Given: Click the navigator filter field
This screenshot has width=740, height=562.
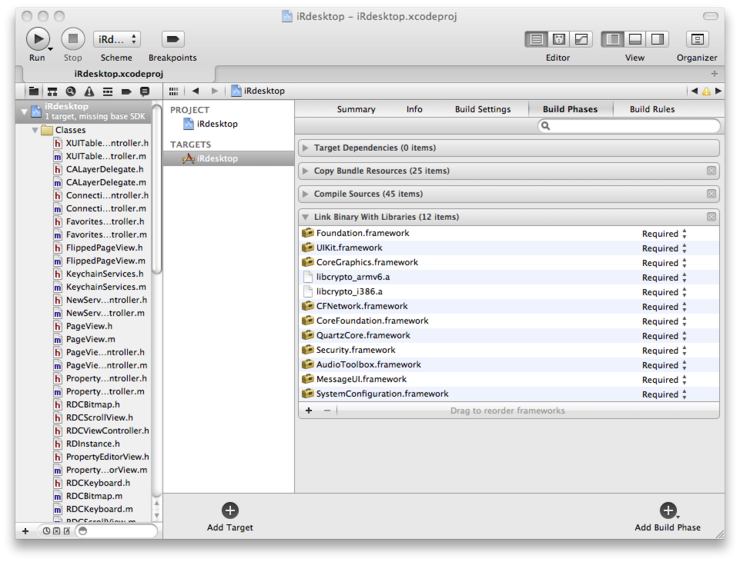Looking at the screenshot, I should (117, 531).
